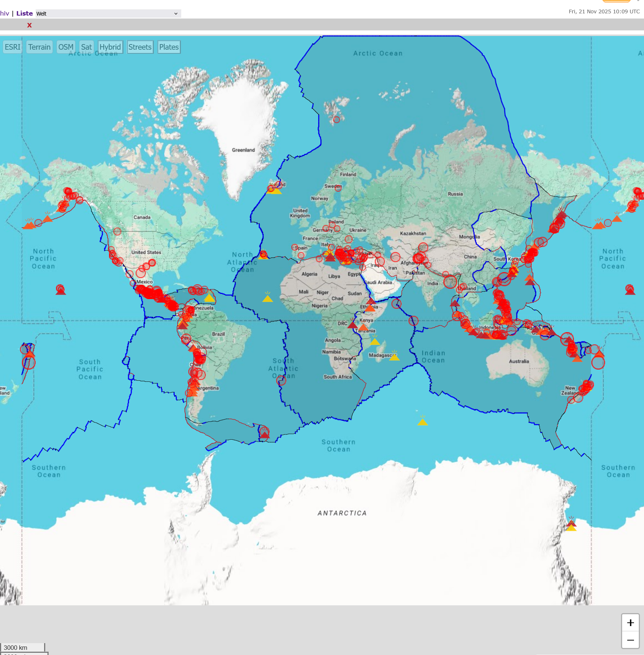644x655 pixels.
Task: Click the ESRI map layer button
Action: (x=12, y=47)
